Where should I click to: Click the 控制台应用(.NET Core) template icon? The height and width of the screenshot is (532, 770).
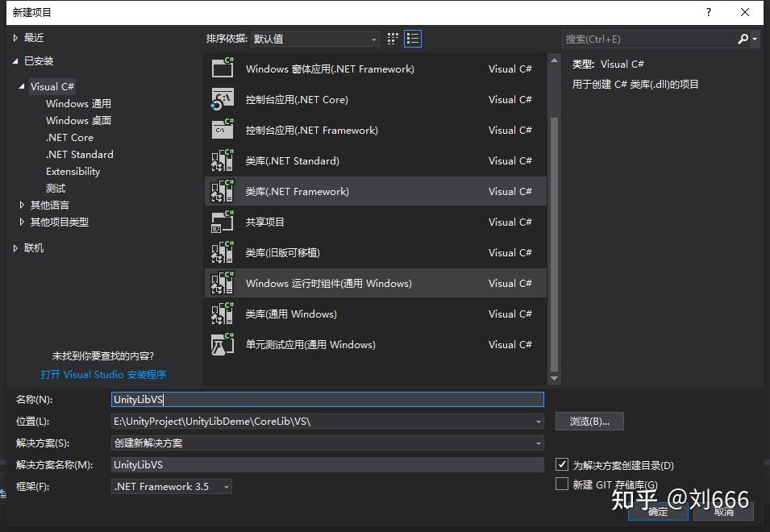(223, 98)
